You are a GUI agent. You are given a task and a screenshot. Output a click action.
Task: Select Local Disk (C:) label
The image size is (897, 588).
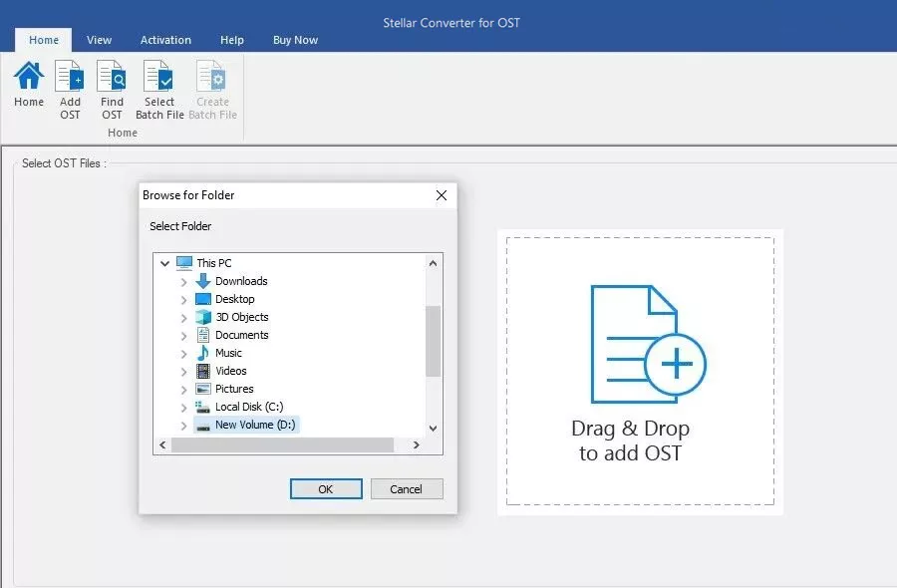tap(249, 407)
